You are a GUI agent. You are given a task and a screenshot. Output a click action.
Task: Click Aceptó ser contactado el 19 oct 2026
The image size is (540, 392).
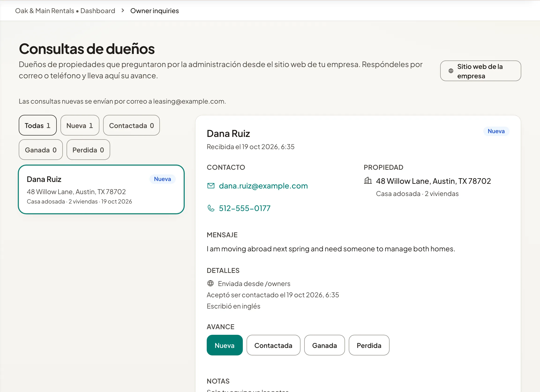[273, 295]
